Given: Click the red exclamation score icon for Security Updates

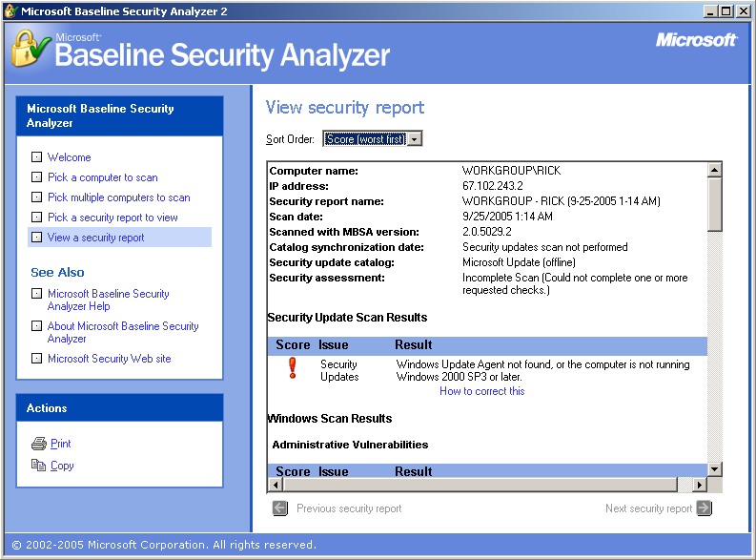Looking at the screenshot, I should pos(292,368).
